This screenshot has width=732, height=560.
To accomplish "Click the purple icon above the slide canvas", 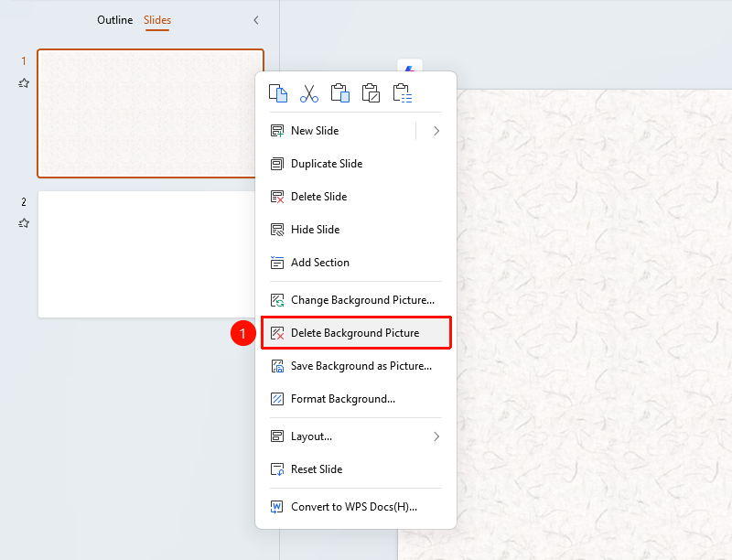I will pos(409,68).
